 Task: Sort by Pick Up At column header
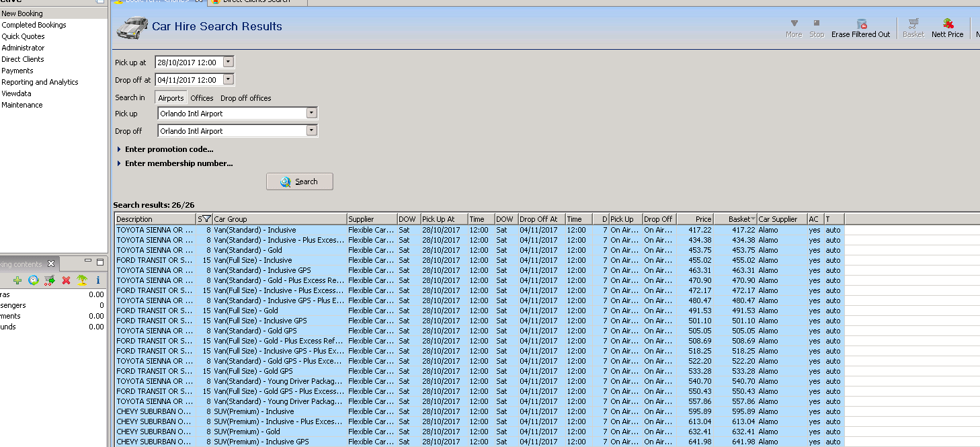pyautogui.click(x=444, y=219)
